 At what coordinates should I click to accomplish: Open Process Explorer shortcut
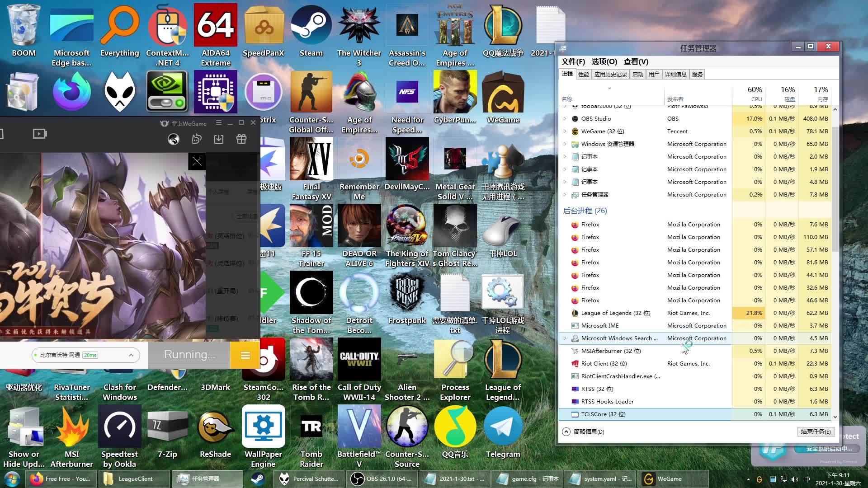click(x=455, y=371)
